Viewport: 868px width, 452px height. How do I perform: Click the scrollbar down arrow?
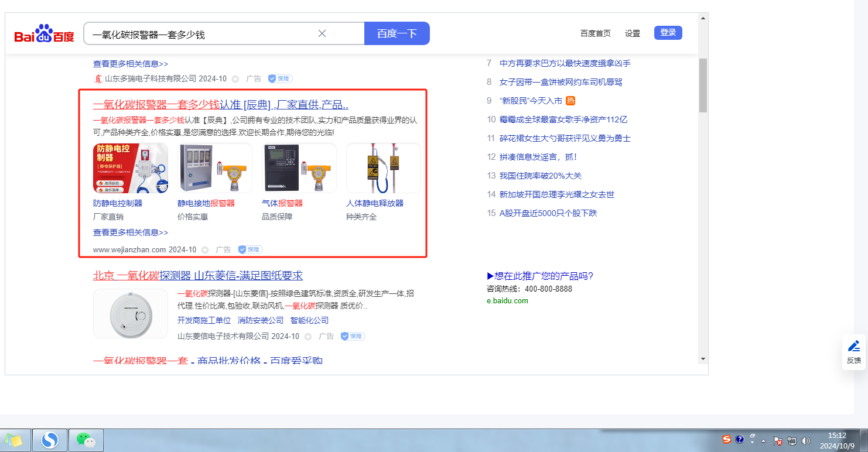(x=703, y=358)
